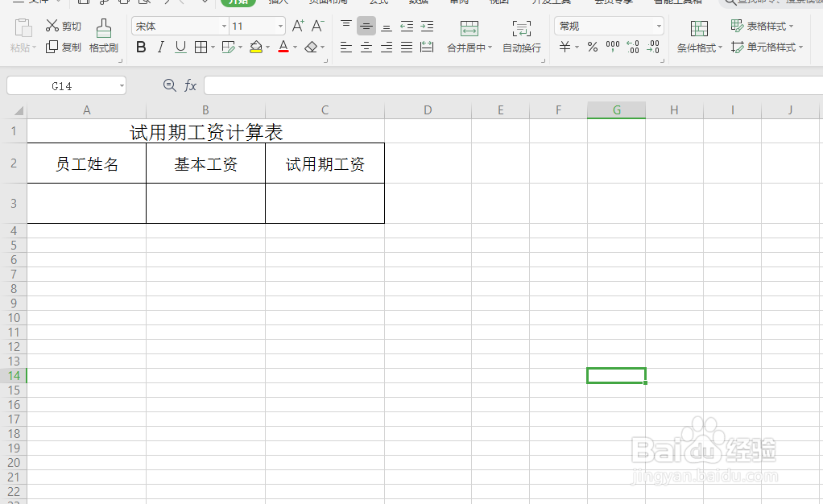Expand the borders dropdown arrow
This screenshot has width=823, height=504.
(213, 48)
